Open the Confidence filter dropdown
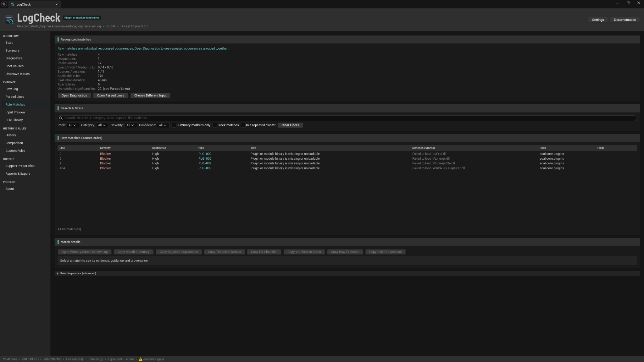Viewport: 644px width, 362px height. pos(163,125)
